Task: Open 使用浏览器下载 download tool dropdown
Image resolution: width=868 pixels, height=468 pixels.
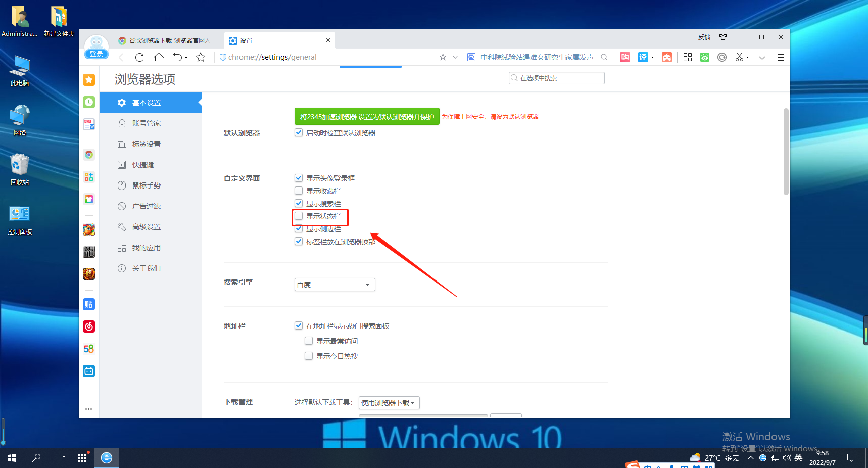Action: (x=389, y=403)
